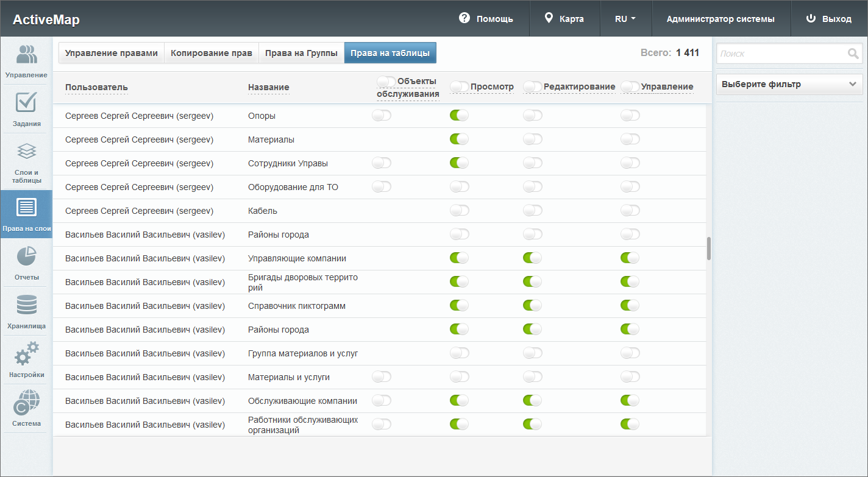Click Управляющие компании table name
This screenshot has width=868, height=477.
click(297, 258)
